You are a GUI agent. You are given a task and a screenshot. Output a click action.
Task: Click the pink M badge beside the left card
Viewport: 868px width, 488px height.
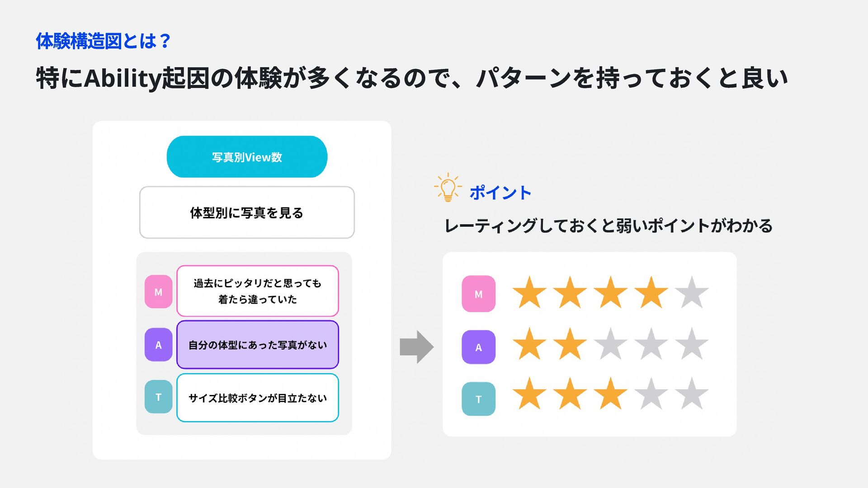click(x=158, y=292)
